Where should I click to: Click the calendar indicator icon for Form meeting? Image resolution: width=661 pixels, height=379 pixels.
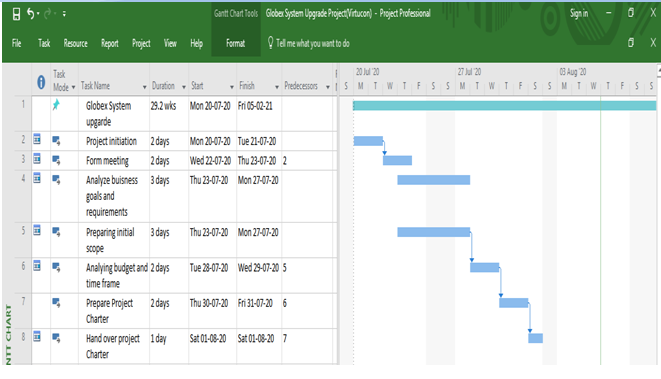(x=37, y=159)
